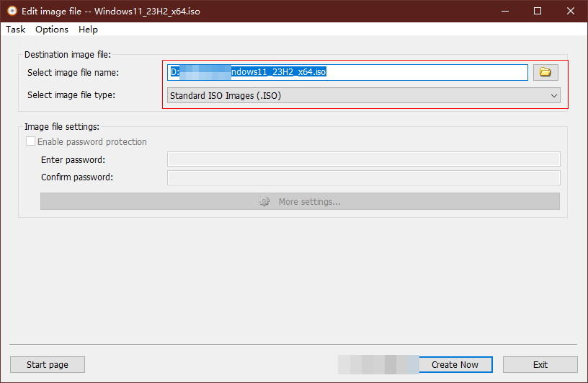This screenshot has height=383, width=588.
Task: Click the Exit button
Action: 540,364
